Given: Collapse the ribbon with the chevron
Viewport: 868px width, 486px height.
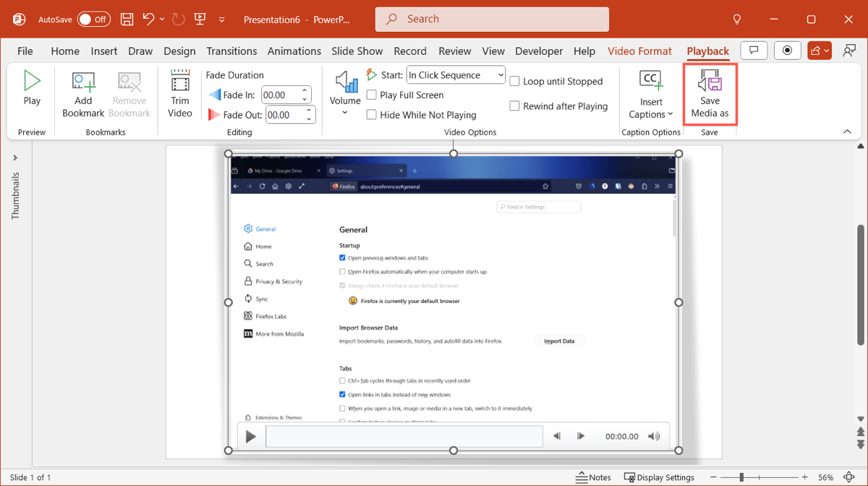Looking at the screenshot, I should (x=847, y=132).
